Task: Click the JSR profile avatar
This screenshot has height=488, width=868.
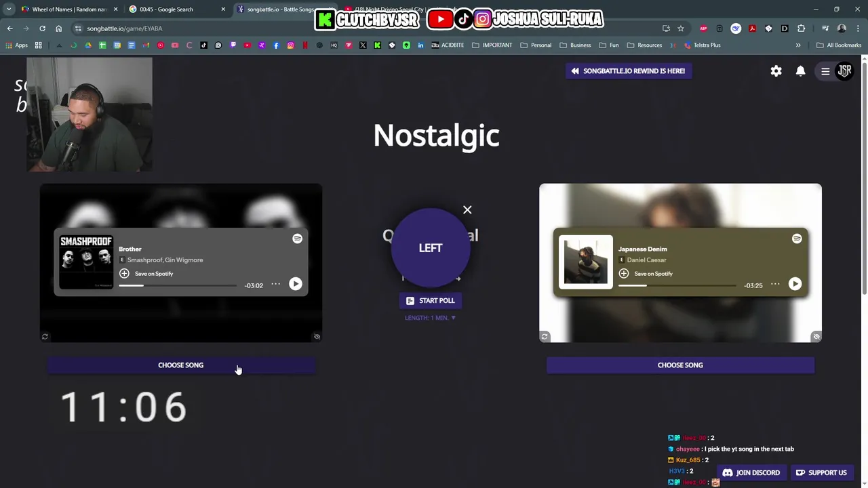Action: click(844, 70)
